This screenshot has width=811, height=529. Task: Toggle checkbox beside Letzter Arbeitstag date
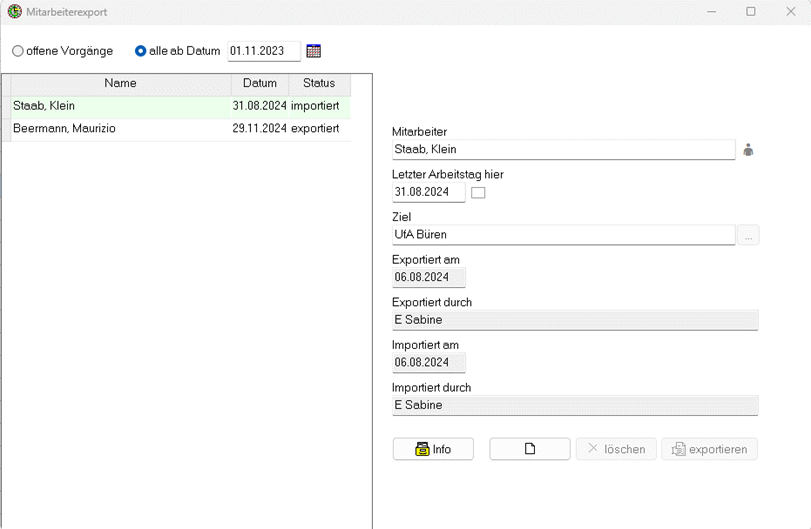click(478, 193)
